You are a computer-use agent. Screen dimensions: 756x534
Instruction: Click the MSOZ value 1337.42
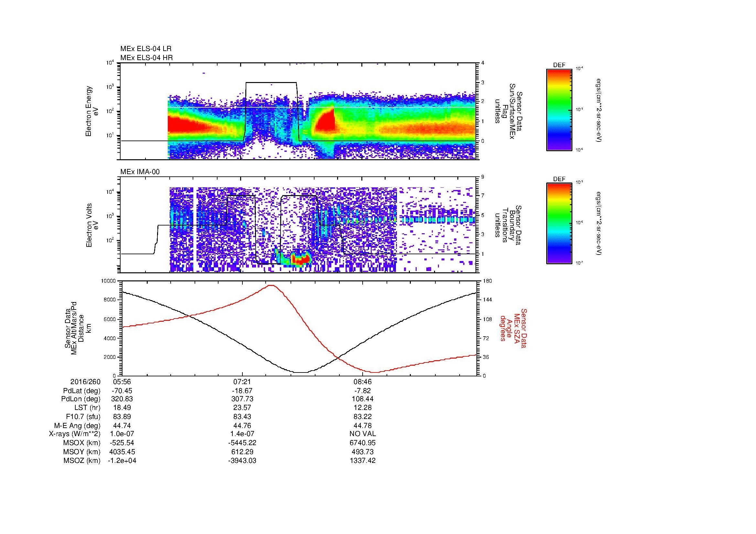pos(363,461)
